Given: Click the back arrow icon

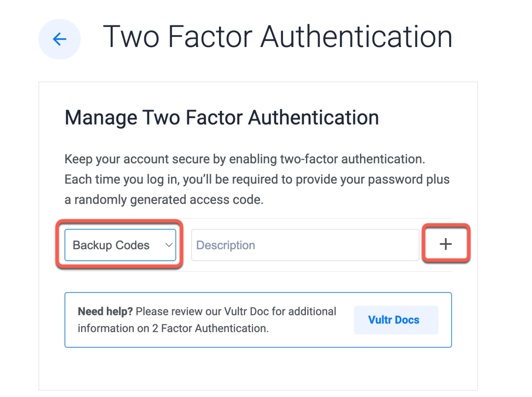Looking at the screenshot, I should [x=59, y=39].
